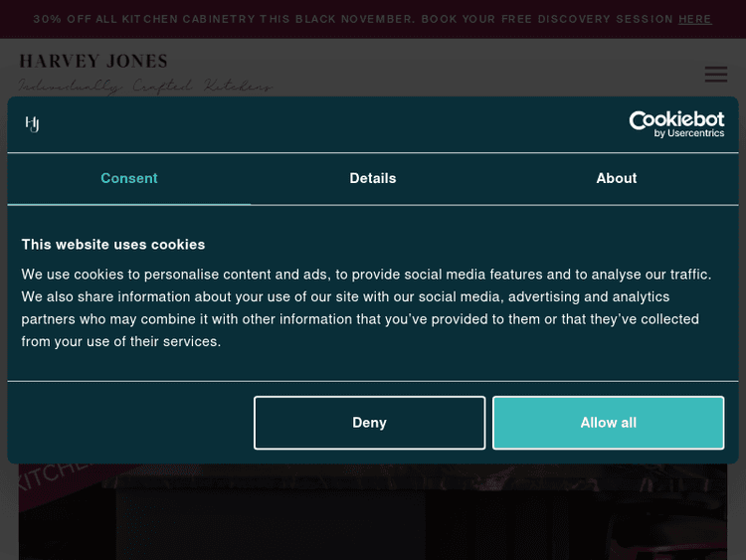Open the Details tab

coord(373,178)
